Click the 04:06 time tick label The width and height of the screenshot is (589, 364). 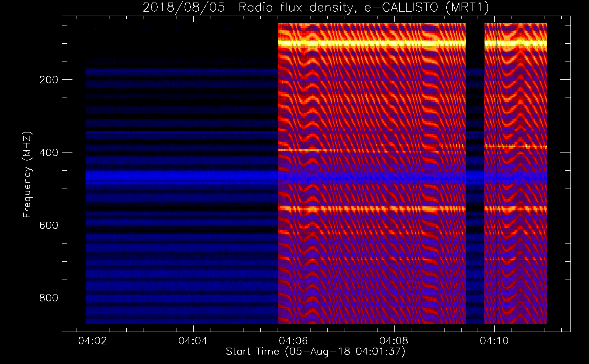[x=293, y=341]
